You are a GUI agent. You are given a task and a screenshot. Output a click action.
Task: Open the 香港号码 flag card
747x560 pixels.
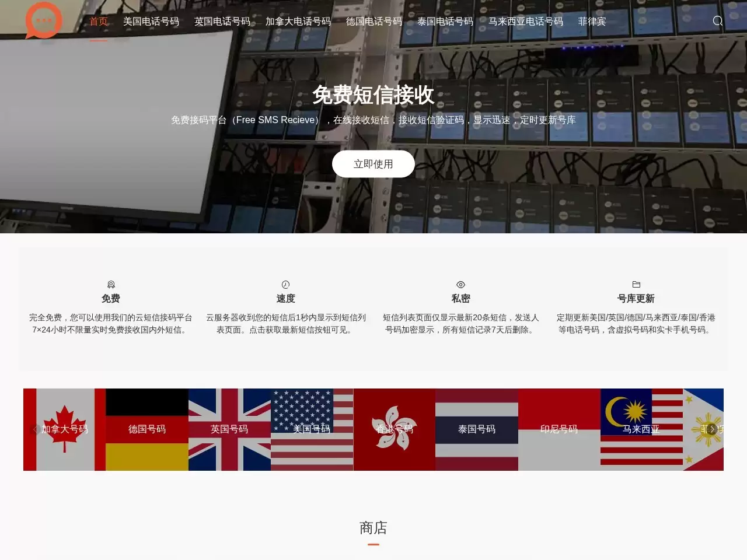click(395, 429)
